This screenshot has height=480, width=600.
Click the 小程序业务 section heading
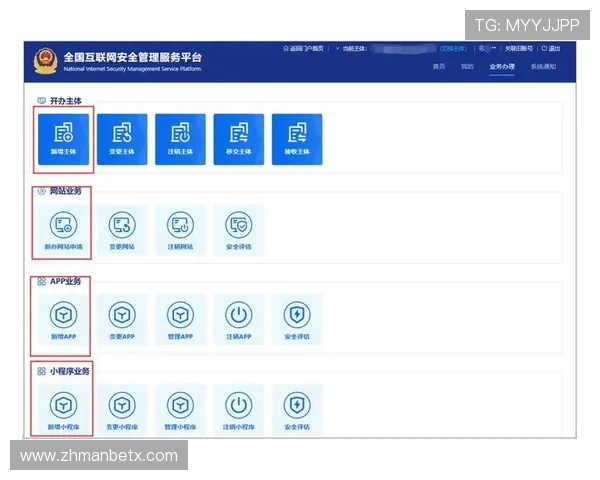(70, 371)
